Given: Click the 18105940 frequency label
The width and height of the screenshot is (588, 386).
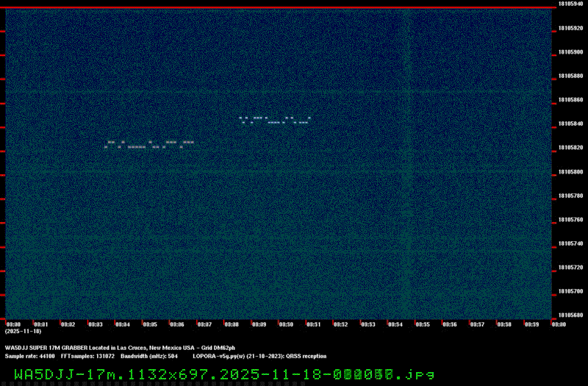Looking at the screenshot, I should tap(570, 4).
